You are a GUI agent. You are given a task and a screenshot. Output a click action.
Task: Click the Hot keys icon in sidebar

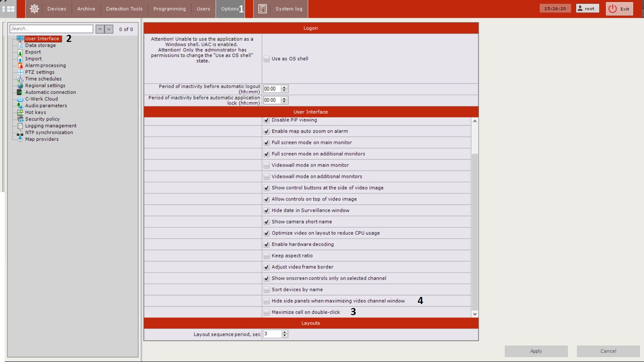tap(20, 113)
